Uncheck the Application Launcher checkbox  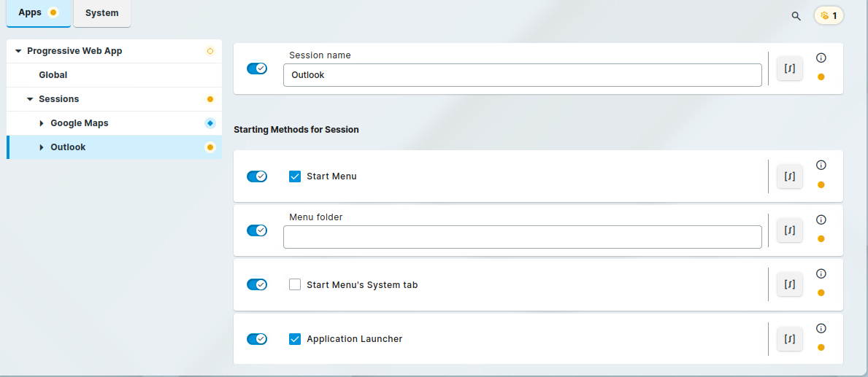[x=295, y=339]
